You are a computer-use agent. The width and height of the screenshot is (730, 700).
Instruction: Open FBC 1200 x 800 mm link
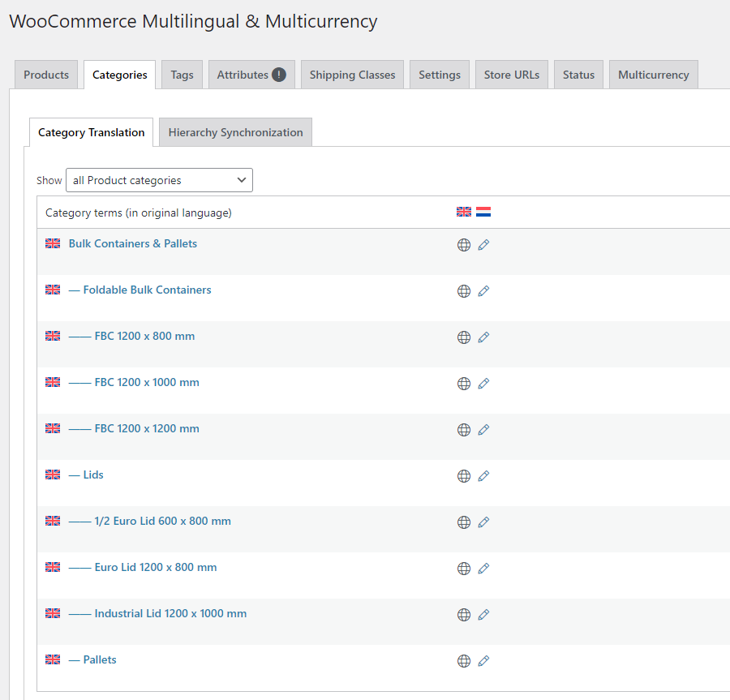coord(131,336)
